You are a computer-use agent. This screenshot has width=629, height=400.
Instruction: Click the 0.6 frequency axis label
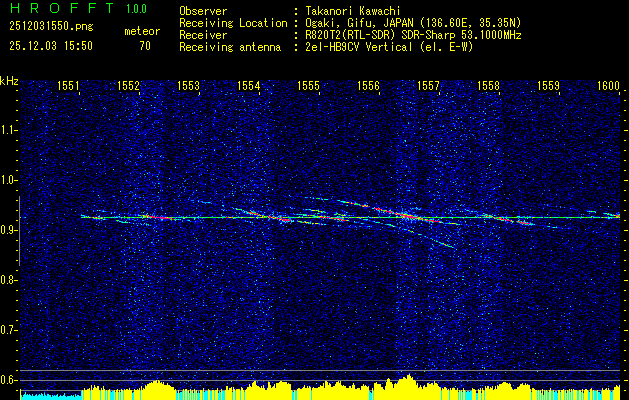[9, 379]
